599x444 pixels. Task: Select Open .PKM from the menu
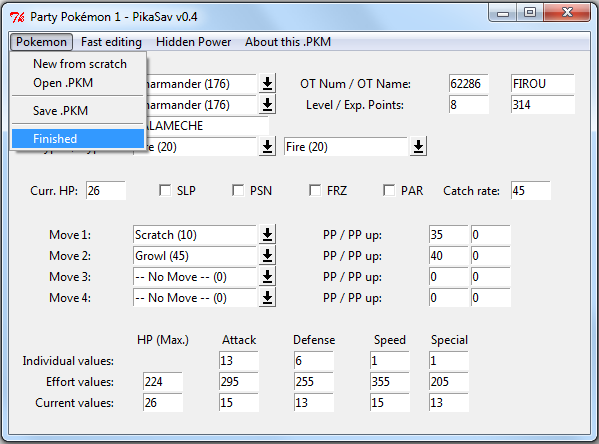(x=78, y=83)
